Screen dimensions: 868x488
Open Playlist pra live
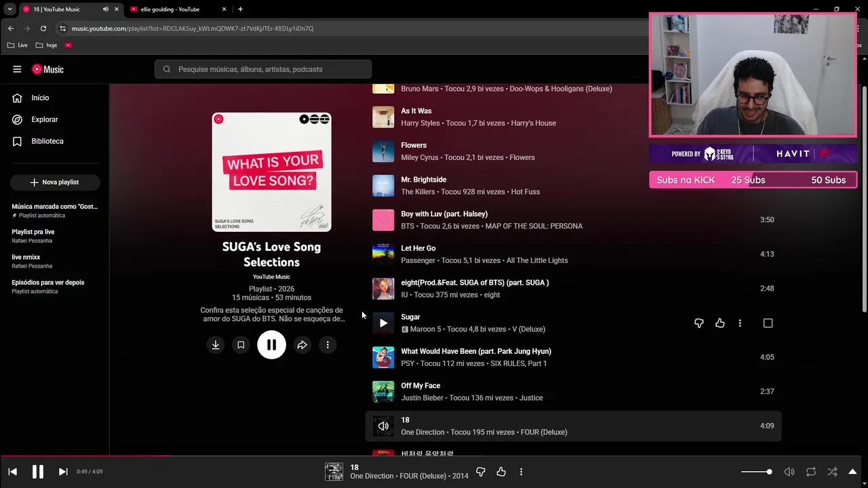(x=33, y=235)
